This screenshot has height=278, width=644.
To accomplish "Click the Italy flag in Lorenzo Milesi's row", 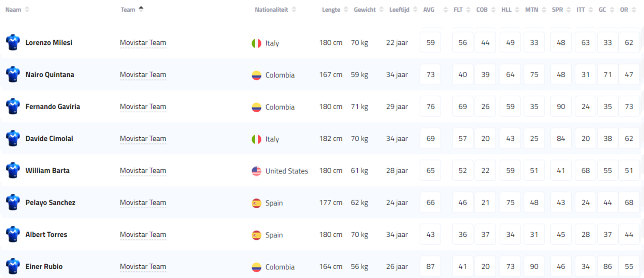I will click(256, 43).
